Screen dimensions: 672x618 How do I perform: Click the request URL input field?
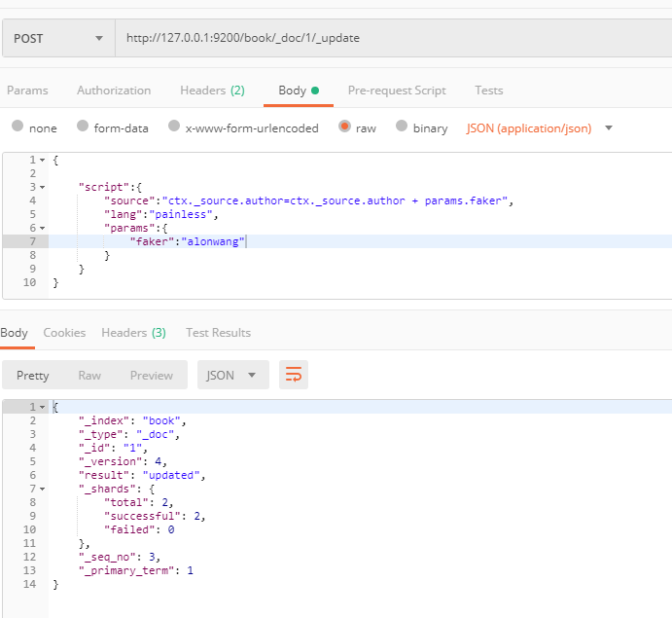point(394,38)
